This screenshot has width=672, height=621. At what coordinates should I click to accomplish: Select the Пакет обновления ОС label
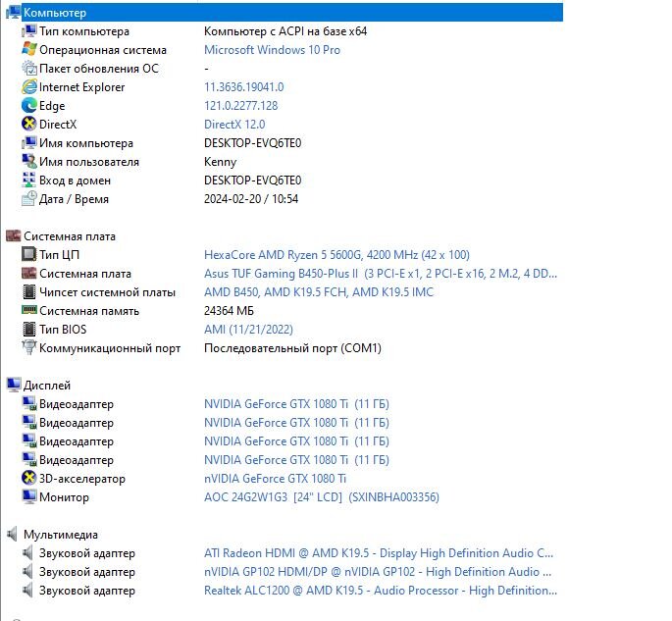(99, 69)
